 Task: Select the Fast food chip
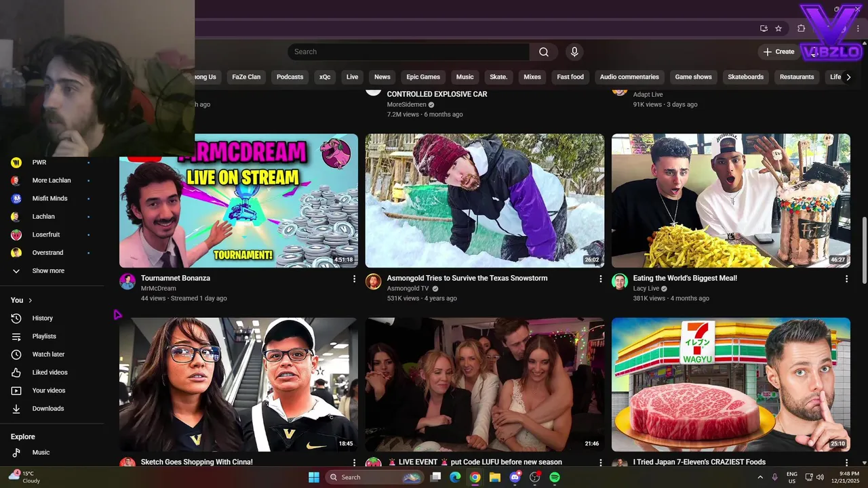(570, 77)
